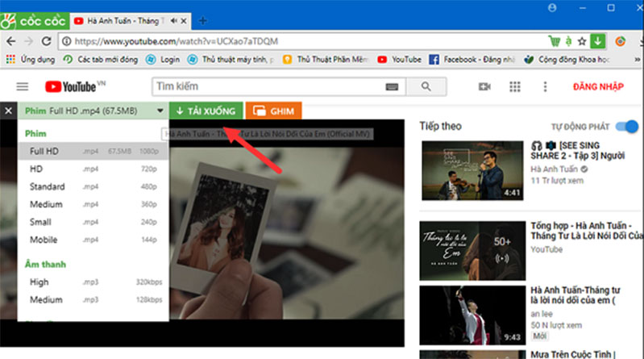
Task: Open the three-dot settings menu
Action: coord(545,86)
